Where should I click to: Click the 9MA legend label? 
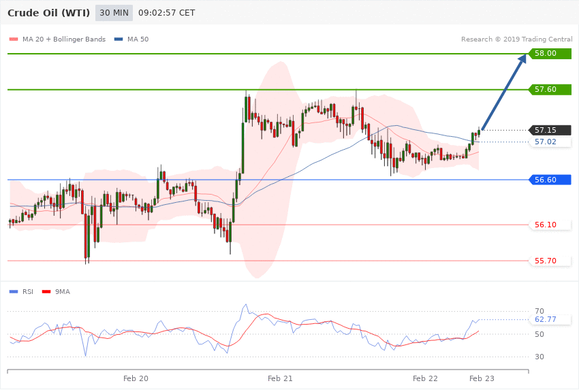point(63,292)
